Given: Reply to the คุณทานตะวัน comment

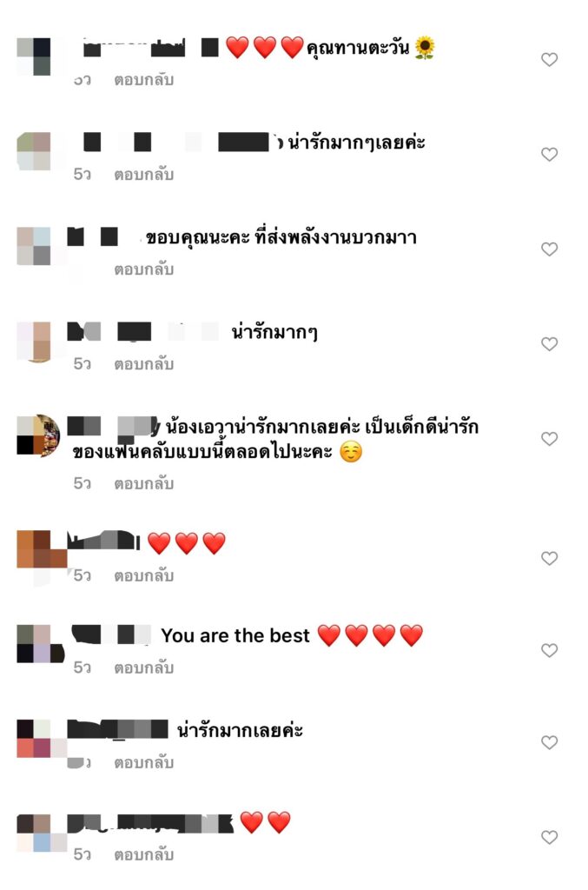Looking at the screenshot, I should 143,80.
